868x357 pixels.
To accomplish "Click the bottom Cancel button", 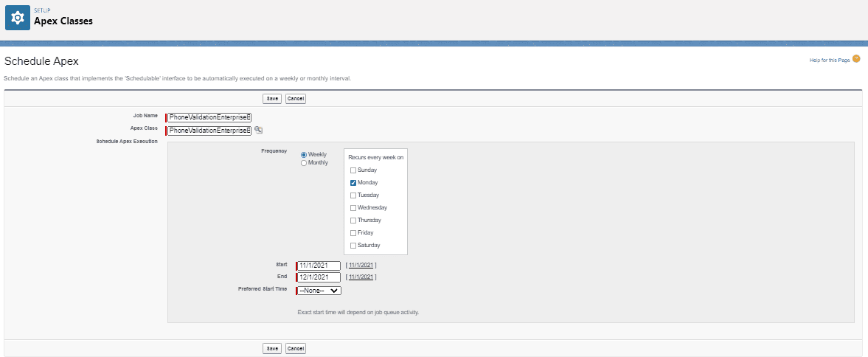I will 295,348.
